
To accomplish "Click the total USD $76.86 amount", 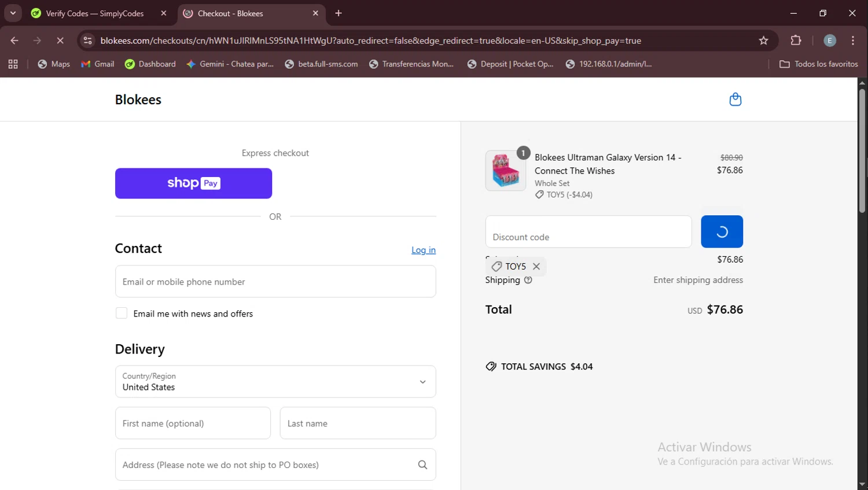I will [x=715, y=310].
